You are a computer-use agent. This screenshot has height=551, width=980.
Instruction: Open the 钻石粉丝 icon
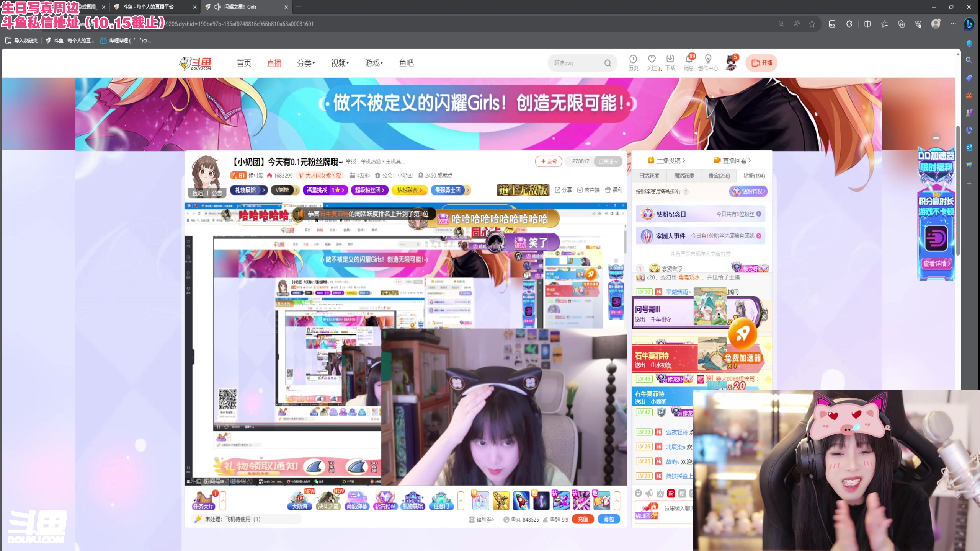pyautogui.click(x=385, y=501)
